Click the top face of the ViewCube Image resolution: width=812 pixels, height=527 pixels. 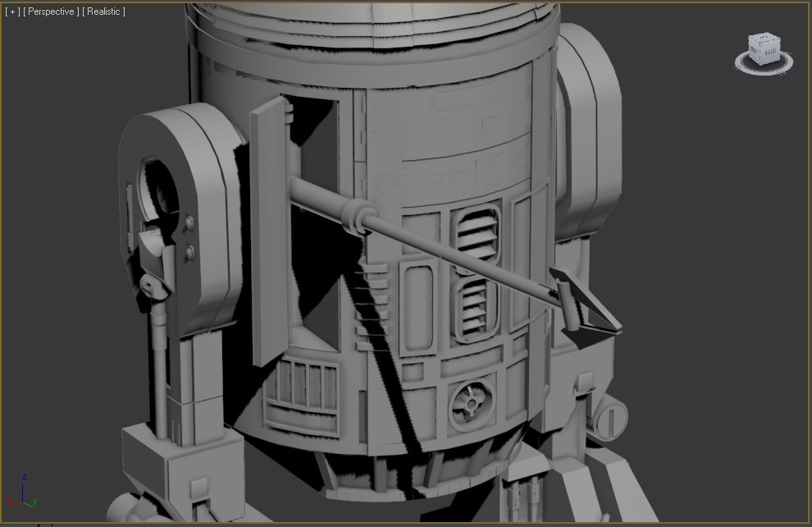tap(763, 38)
